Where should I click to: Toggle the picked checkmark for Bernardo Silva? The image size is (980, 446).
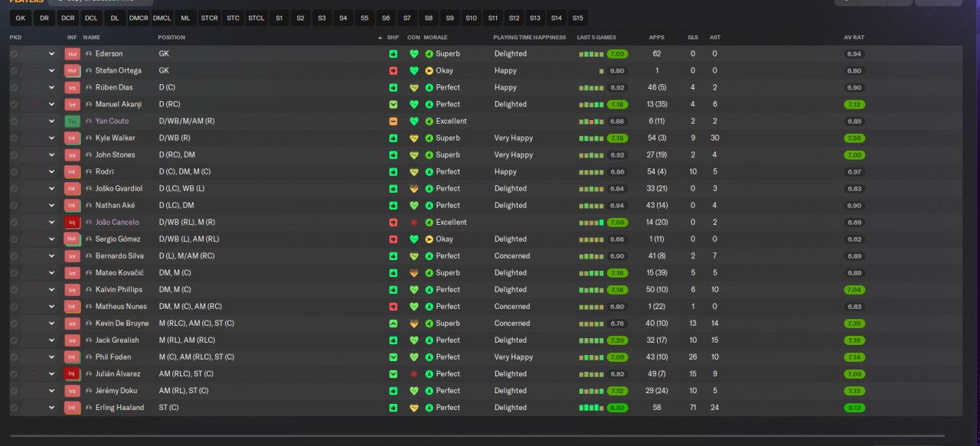14,256
